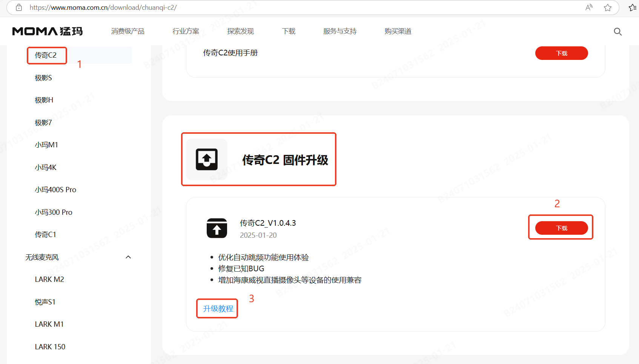This screenshot has height=364, width=639.
Task: Add page to favorites with star icon
Action: pos(608,8)
